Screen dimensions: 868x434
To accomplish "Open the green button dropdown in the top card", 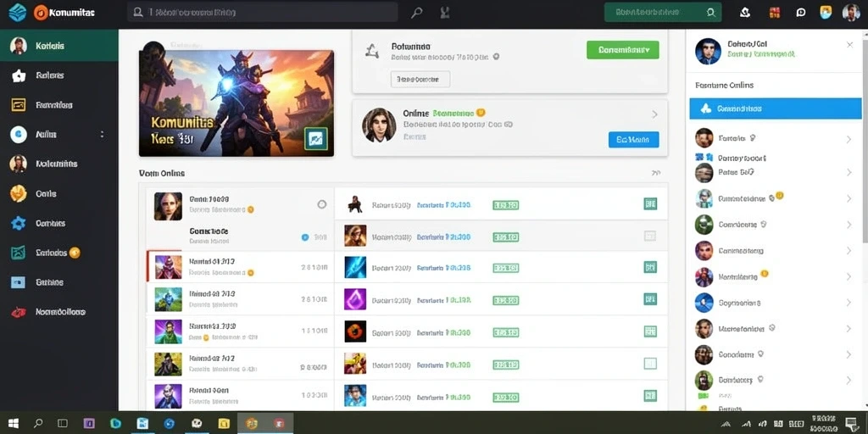I will click(x=623, y=50).
